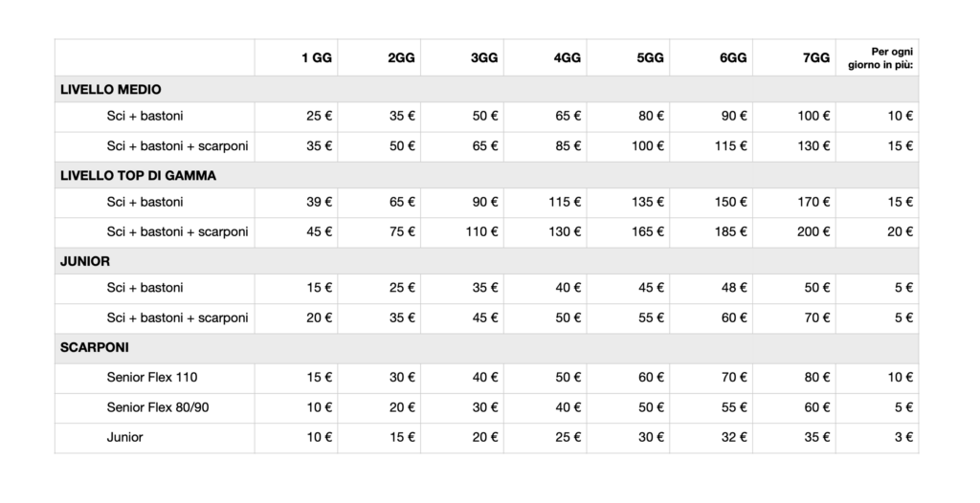The image size is (980, 503).
Task: Select the "Per ogni giorno in più" header
Action: (877, 57)
